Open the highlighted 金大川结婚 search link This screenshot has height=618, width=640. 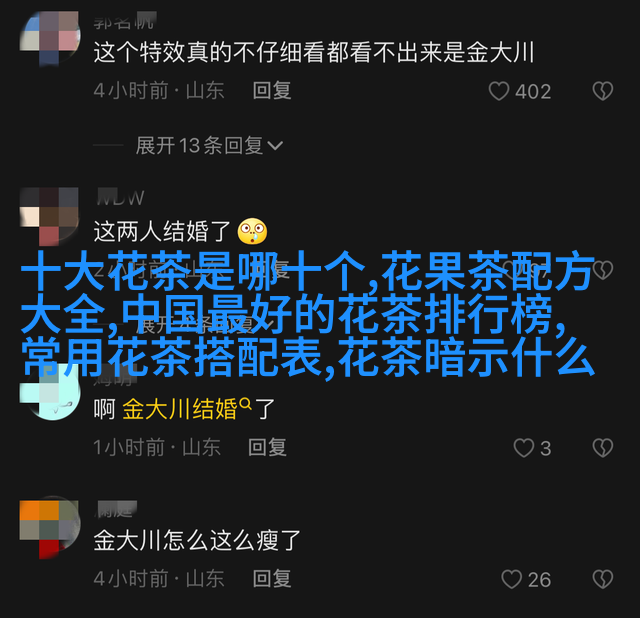point(180,409)
